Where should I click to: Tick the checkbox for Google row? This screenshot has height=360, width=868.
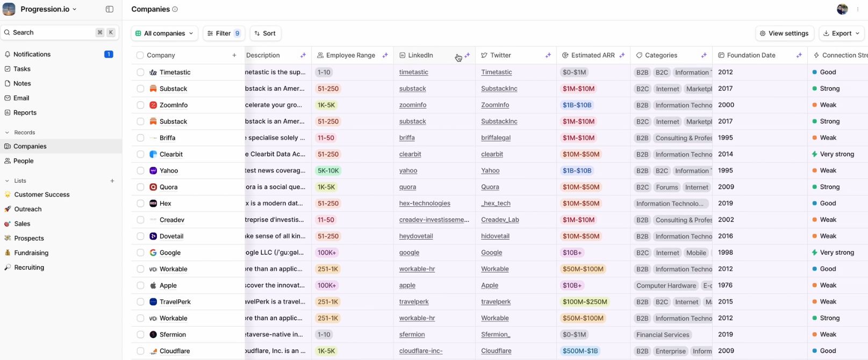pos(140,253)
